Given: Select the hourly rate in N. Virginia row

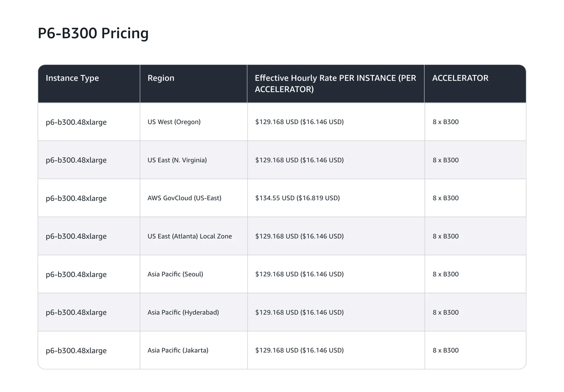Looking at the screenshot, I should tap(299, 160).
